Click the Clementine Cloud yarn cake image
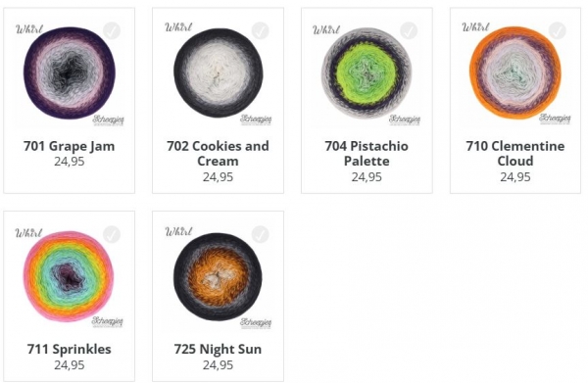Image resolution: width=588 pixels, height=383 pixels. pos(515,72)
